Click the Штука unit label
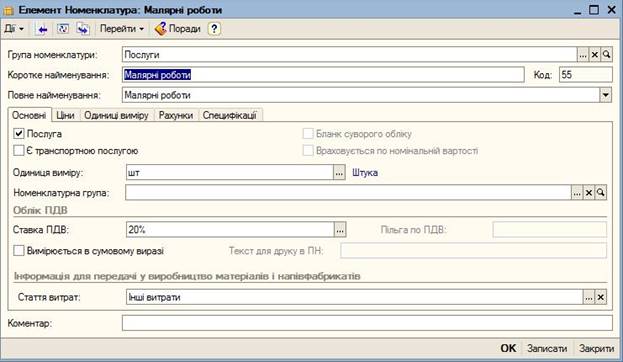Image resolution: width=623 pixels, height=362 pixels. pyautogui.click(x=365, y=173)
